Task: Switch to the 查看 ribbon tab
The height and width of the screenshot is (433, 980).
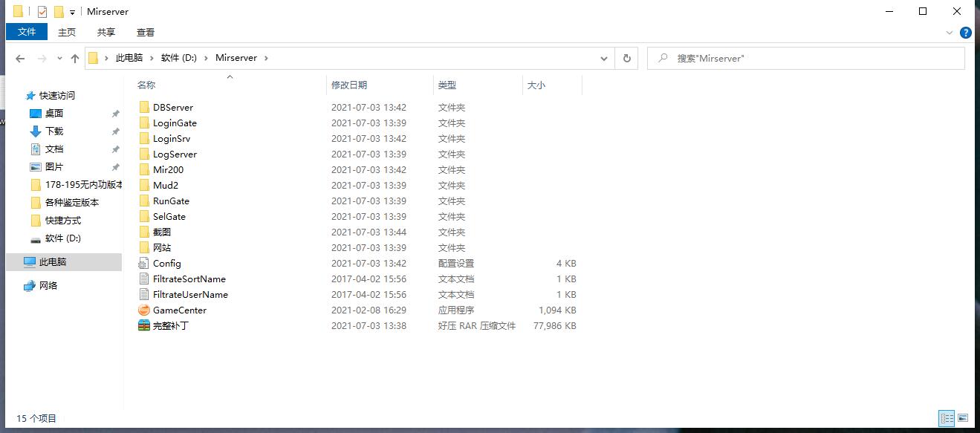Action: coord(146,32)
